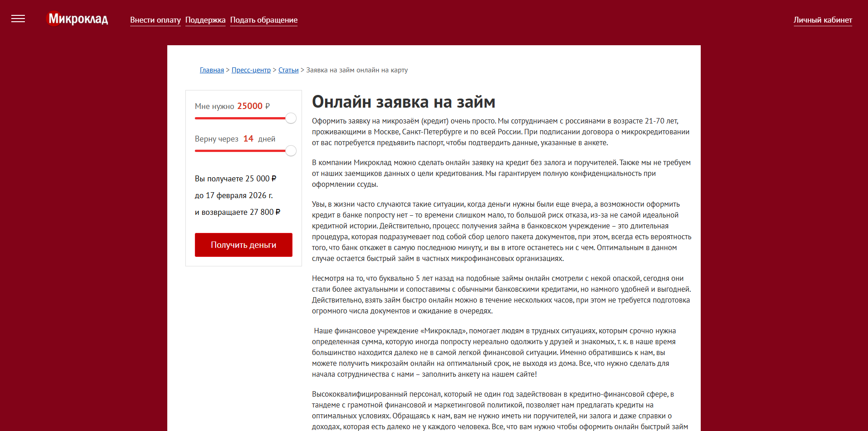Open the hamburger navigation menu
The image size is (868, 431).
pos(18,19)
